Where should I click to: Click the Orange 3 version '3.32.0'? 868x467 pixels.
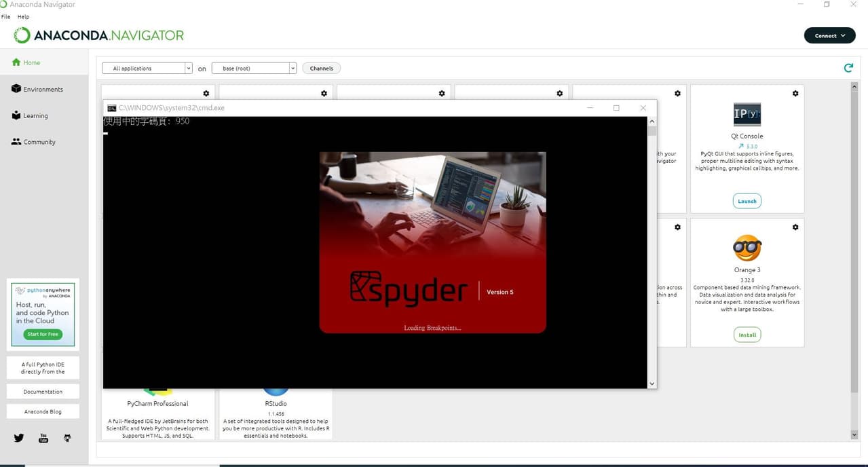coord(747,280)
